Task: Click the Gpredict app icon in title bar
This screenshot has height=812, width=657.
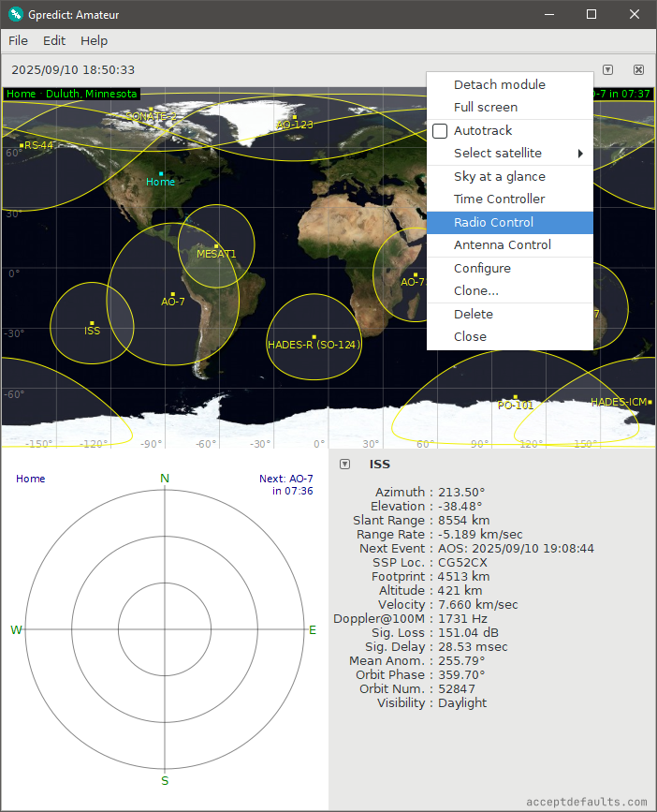Action: point(16,14)
